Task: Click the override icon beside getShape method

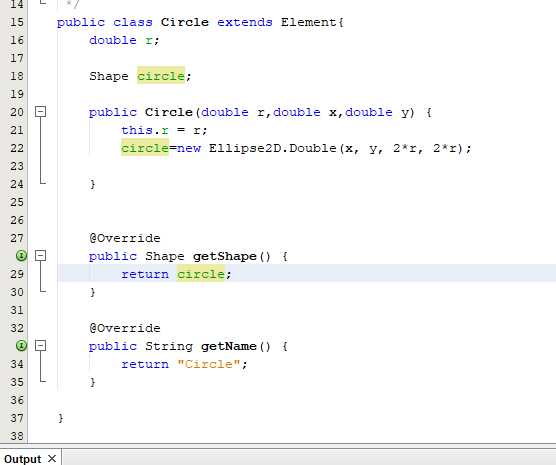Action: (21, 256)
